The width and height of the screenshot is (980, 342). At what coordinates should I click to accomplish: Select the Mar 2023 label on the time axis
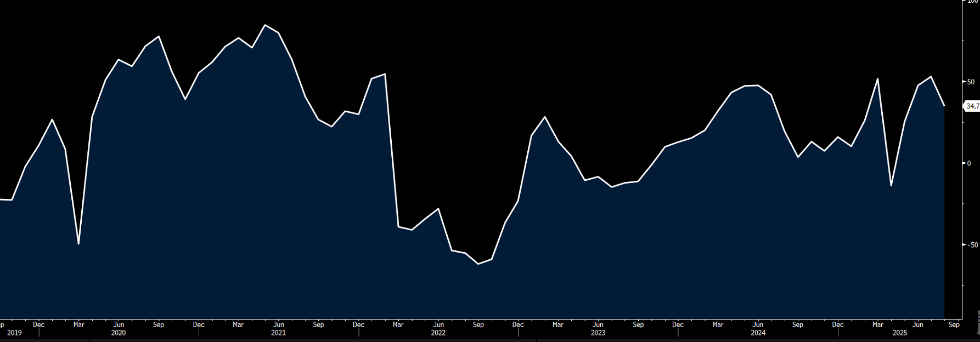558,324
